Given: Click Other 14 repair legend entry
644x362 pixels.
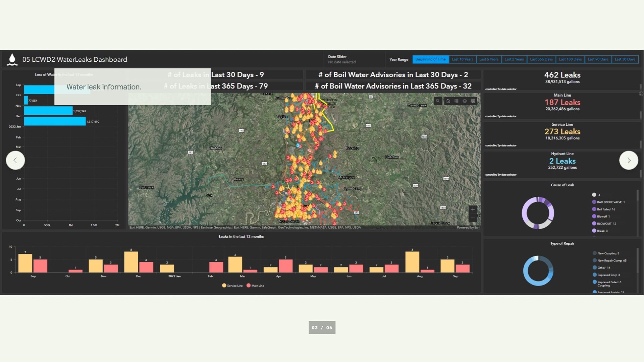Looking at the screenshot, I should 601,267.
